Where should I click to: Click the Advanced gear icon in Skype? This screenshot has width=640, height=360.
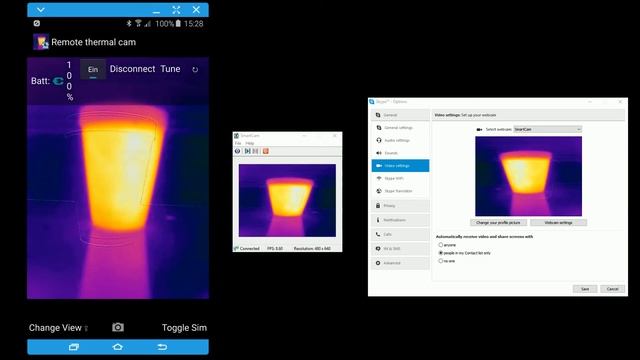point(378,263)
